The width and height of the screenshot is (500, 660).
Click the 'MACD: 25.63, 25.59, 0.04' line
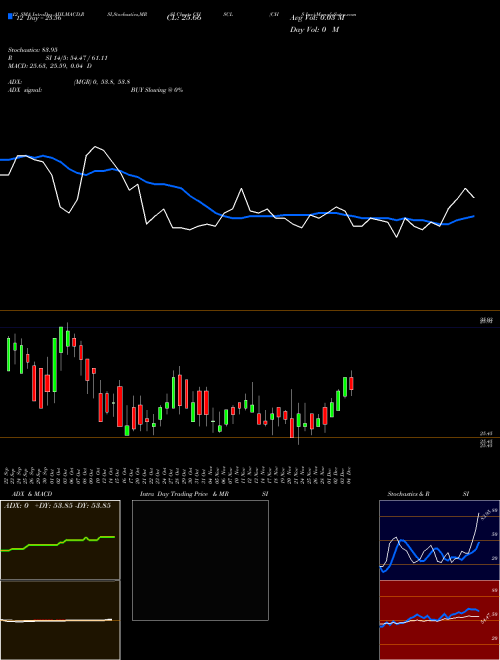point(46,66)
